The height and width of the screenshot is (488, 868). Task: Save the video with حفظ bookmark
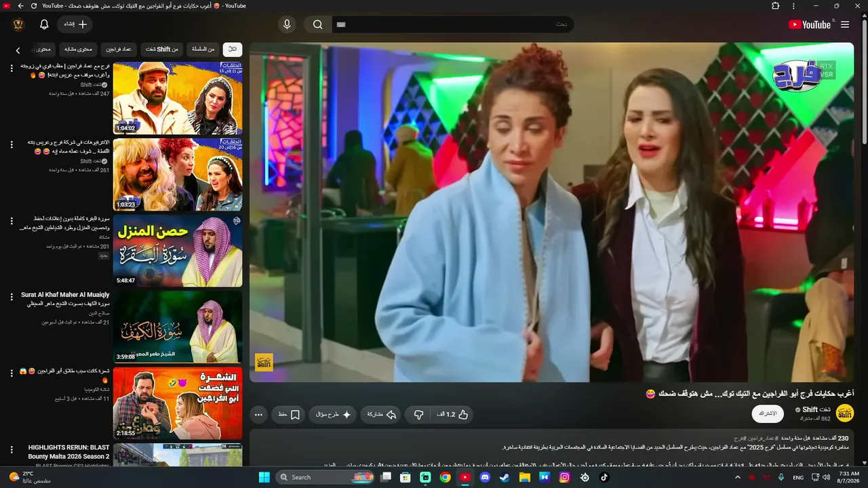pos(289,414)
